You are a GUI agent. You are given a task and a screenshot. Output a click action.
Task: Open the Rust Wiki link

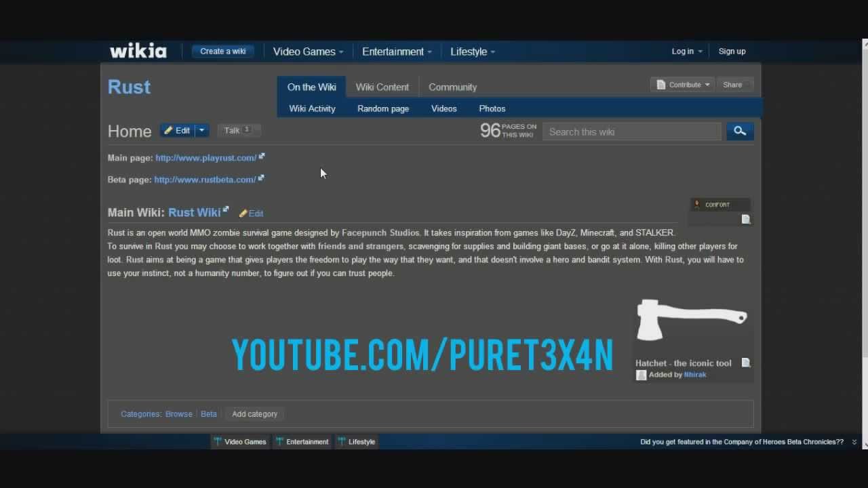195,212
